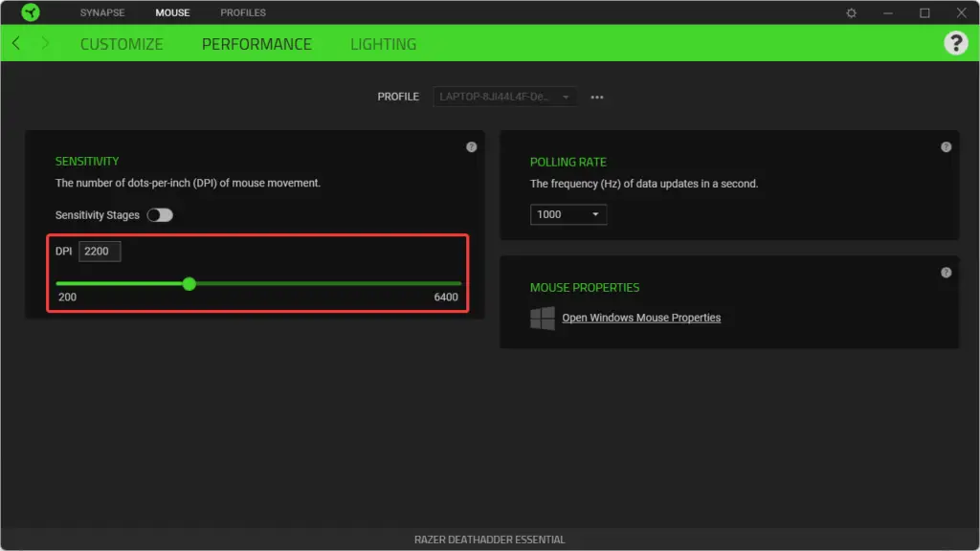This screenshot has height=551, width=980.
Task: Show help for Mouse Properties panel
Action: coord(947,273)
